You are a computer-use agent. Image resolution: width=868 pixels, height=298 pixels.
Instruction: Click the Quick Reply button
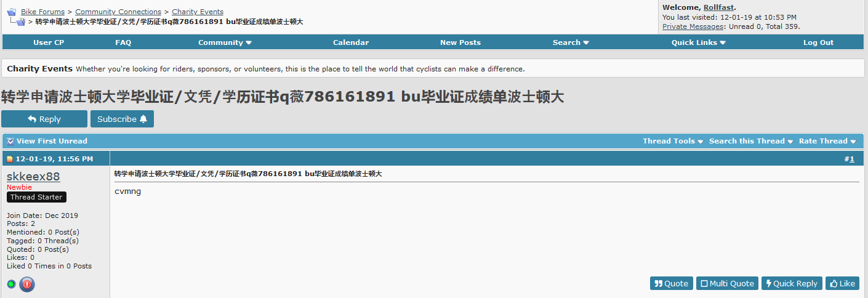tap(792, 283)
